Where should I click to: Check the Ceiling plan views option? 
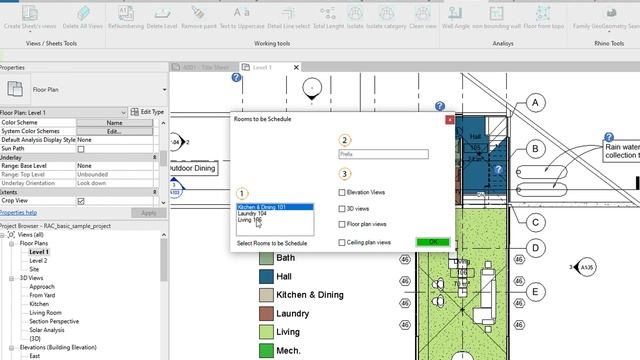coord(342,242)
